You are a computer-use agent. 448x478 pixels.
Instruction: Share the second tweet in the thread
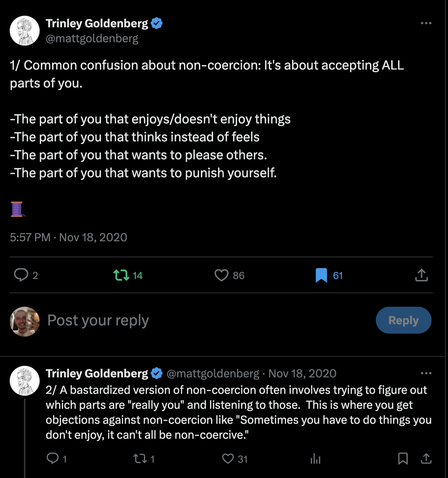(x=426, y=459)
